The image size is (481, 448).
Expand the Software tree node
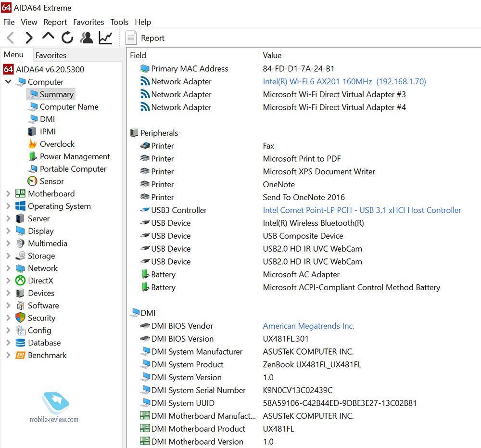coord(8,305)
